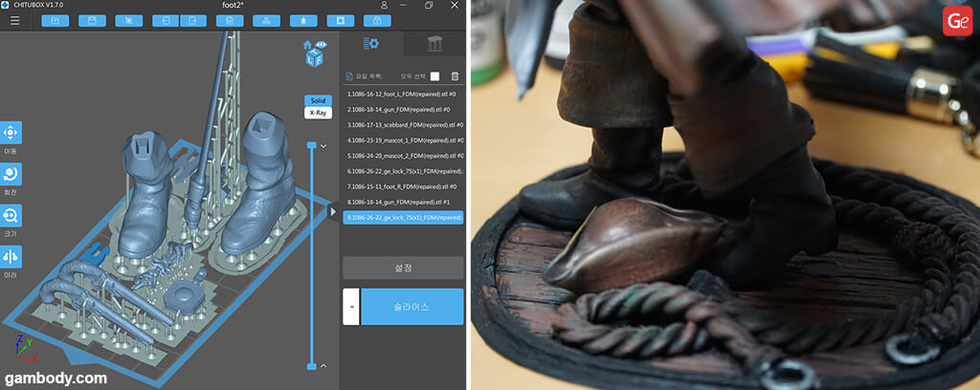
Task: Switch view mode to Solid
Action: tap(318, 100)
